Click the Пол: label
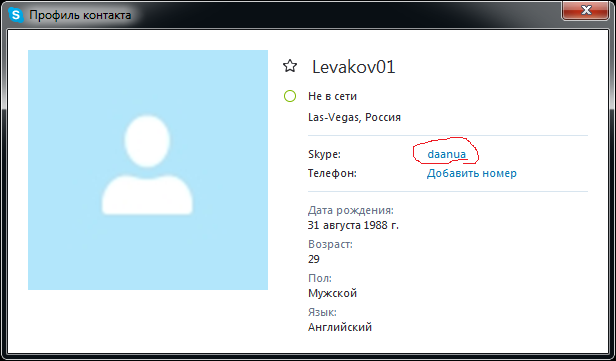The width and height of the screenshot is (616, 361). click(x=320, y=279)
